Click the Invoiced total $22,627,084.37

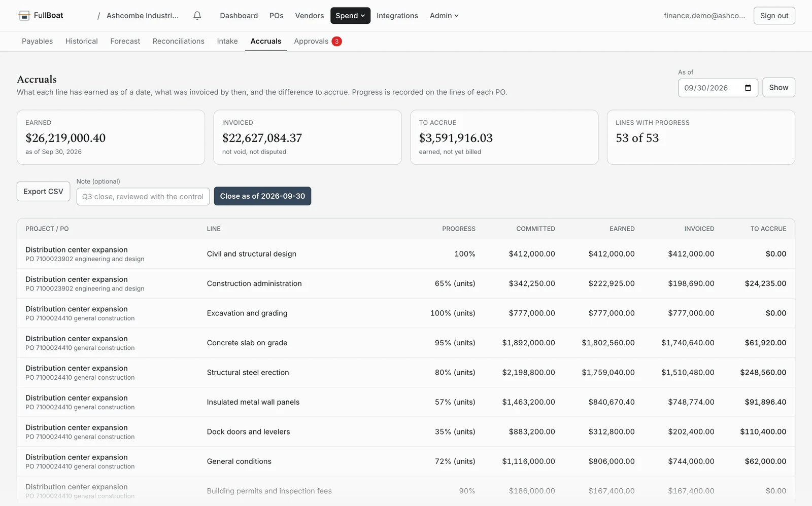262,138
